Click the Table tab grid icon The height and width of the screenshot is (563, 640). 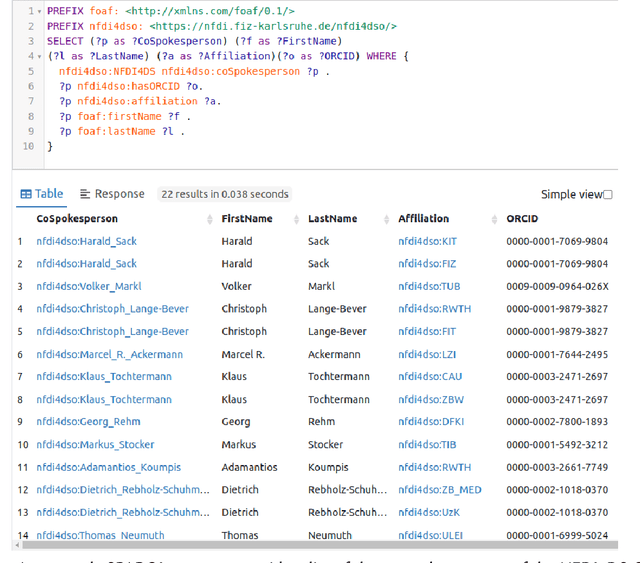(25, 194)
